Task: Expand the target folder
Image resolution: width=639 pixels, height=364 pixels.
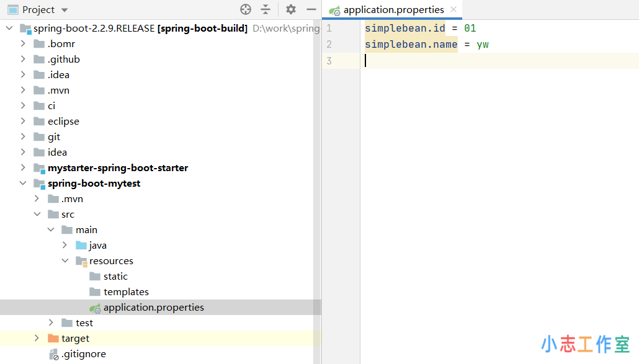Action: (x=37, y=339)
